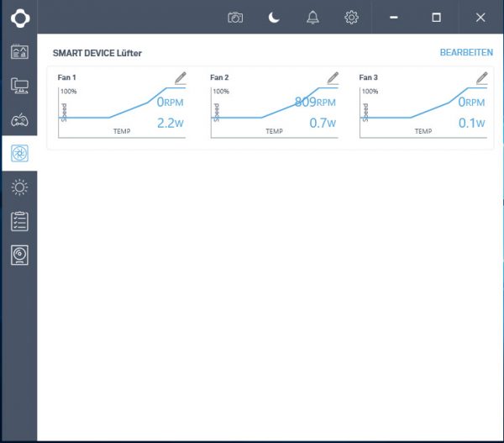The height and width of the screenshot is (443, 504).
Task: Edit Fan 2 with the pencil icon
Action: [333, 78]
